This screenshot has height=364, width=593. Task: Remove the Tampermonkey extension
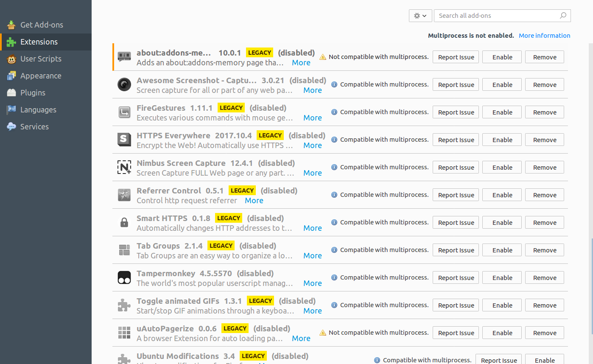point(545,277)
